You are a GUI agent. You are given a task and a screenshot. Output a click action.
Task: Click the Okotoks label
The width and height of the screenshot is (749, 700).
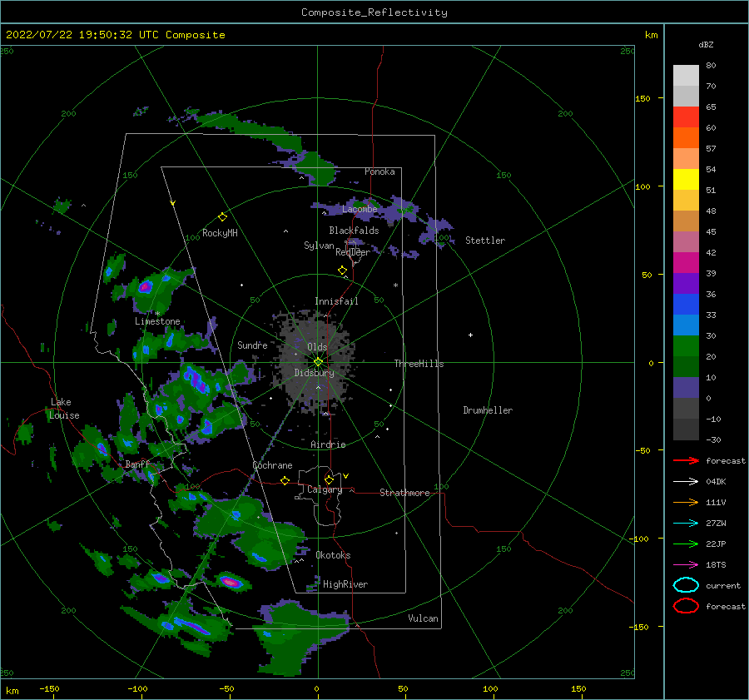click(x=333, y=555)
